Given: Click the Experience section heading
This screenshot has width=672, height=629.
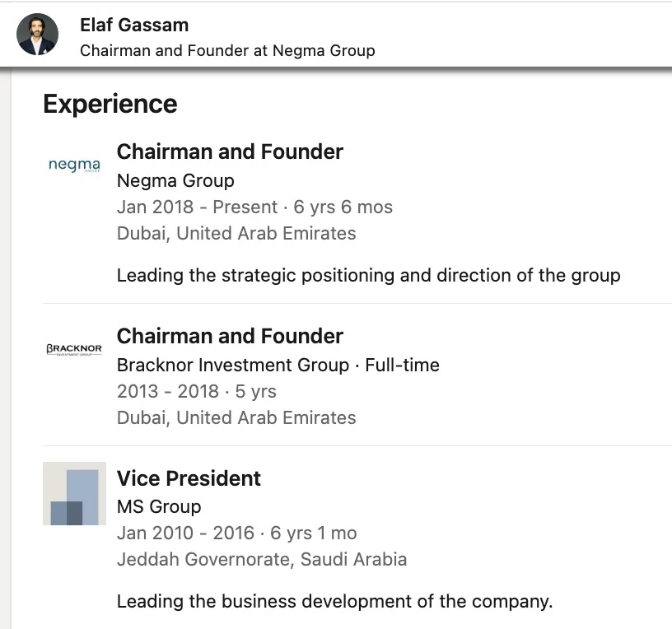Looking at the screenshot, I should [110, 104].
